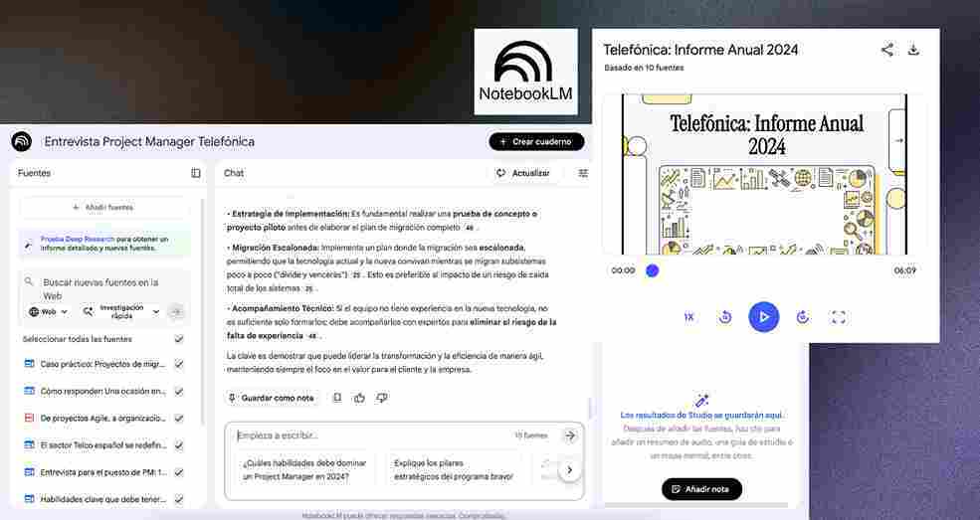
Task: Click the source name Caso práctico: Proyectos de migr...
Action: [x=103, y=364]
